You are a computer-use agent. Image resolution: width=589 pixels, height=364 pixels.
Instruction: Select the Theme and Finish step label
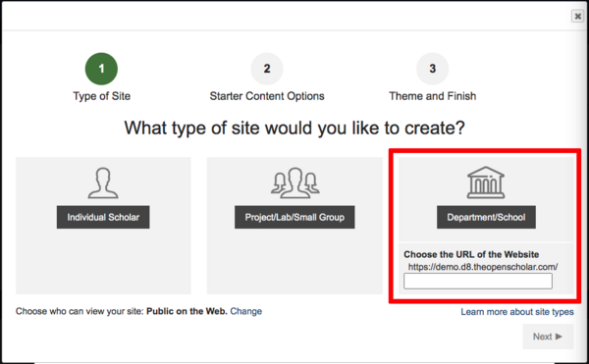pos(432,96)
